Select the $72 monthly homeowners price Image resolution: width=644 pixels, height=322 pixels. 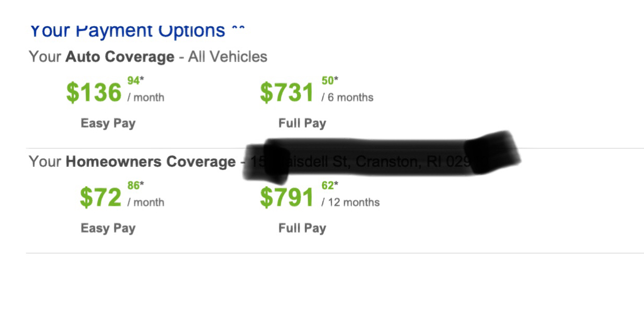coord(100,197)
